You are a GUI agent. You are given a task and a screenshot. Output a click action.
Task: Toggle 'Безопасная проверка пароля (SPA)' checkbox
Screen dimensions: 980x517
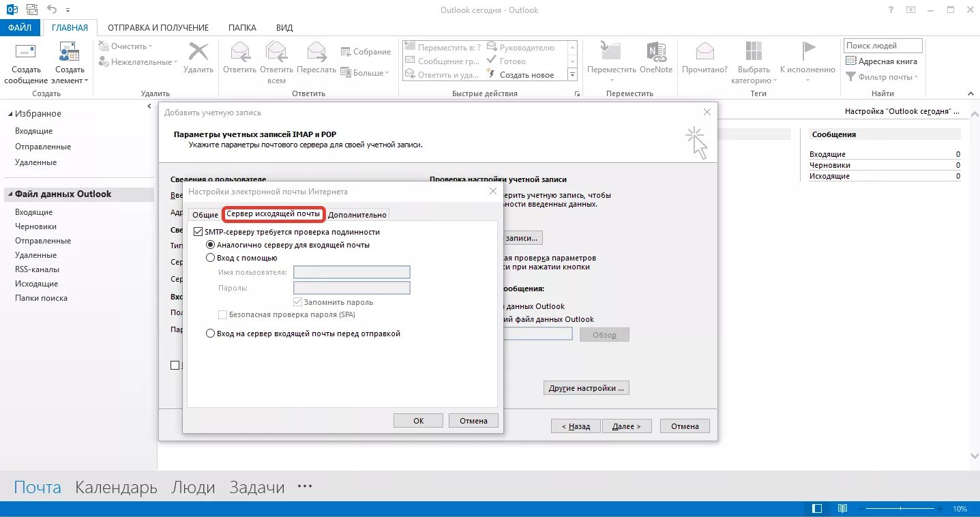(x=222, y=314)
